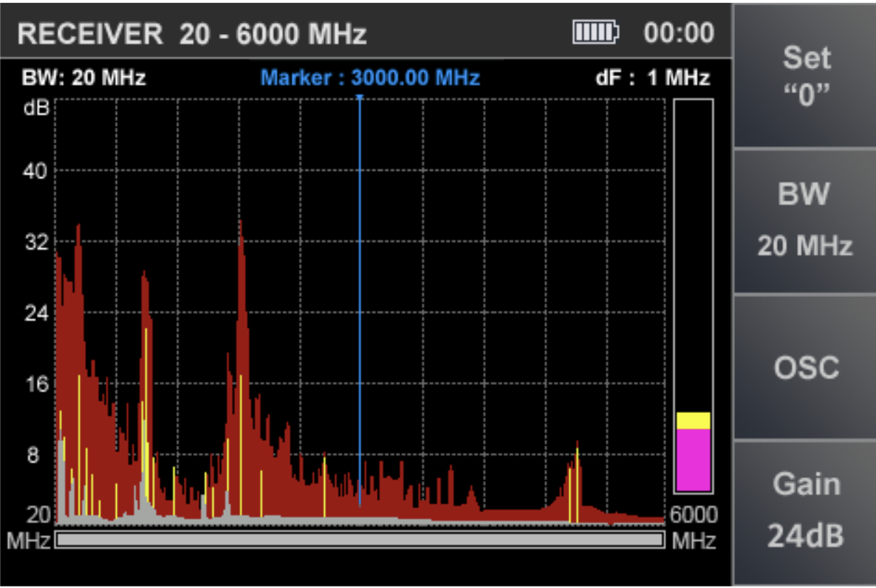Viewport: 876px width, 588px height.
Task: Click the battery status icon
Action: click(595, 33)
